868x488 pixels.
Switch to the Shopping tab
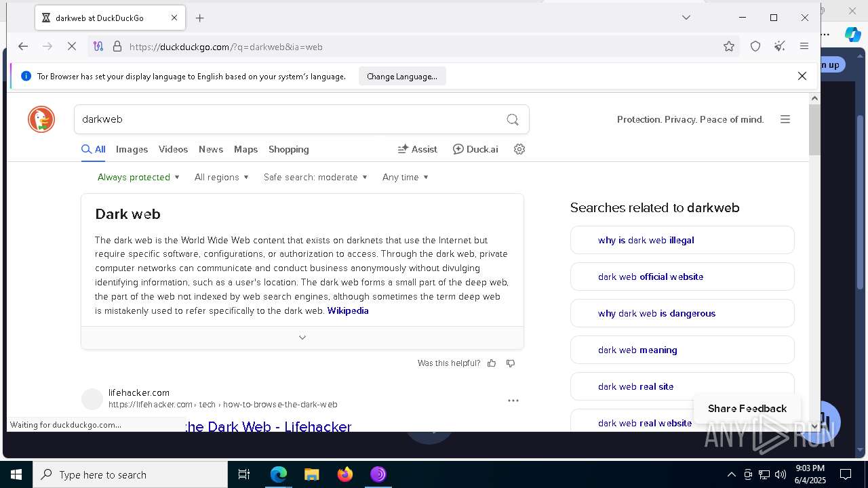(x=288, y=149)
